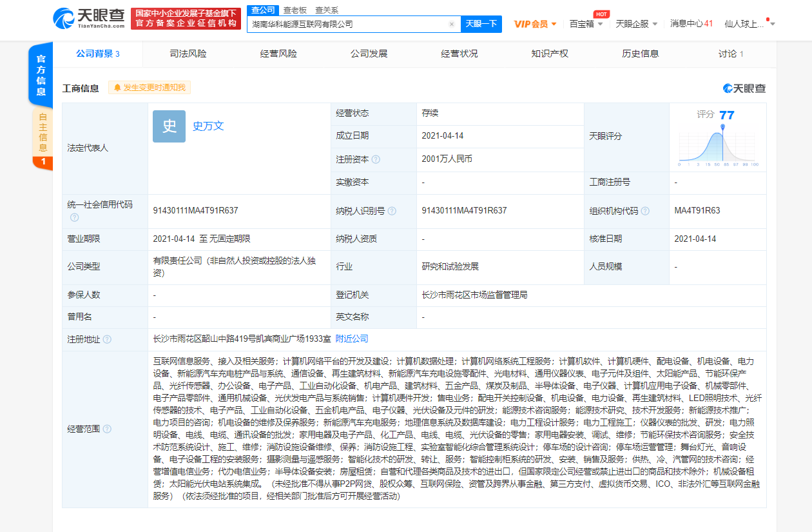The image size is (812, 532).
Task: Click the help icon beside 经营范围
Action: [x=107, y=429]
